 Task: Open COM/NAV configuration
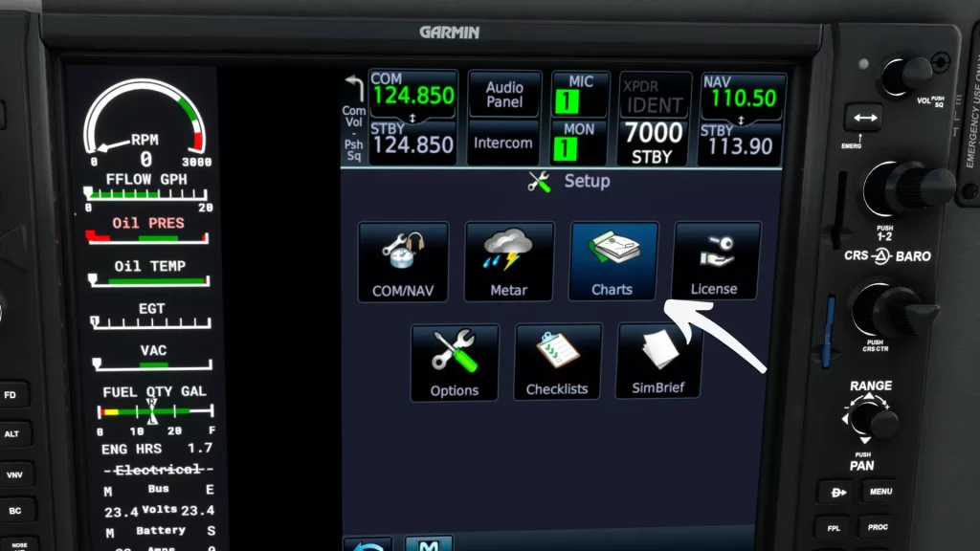tap(402, 260)
